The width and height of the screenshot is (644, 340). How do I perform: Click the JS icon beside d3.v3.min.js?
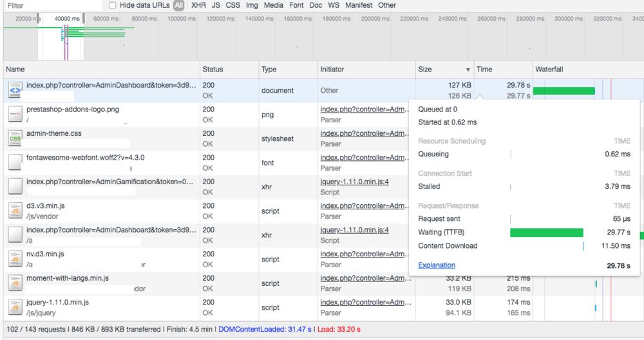15,211
